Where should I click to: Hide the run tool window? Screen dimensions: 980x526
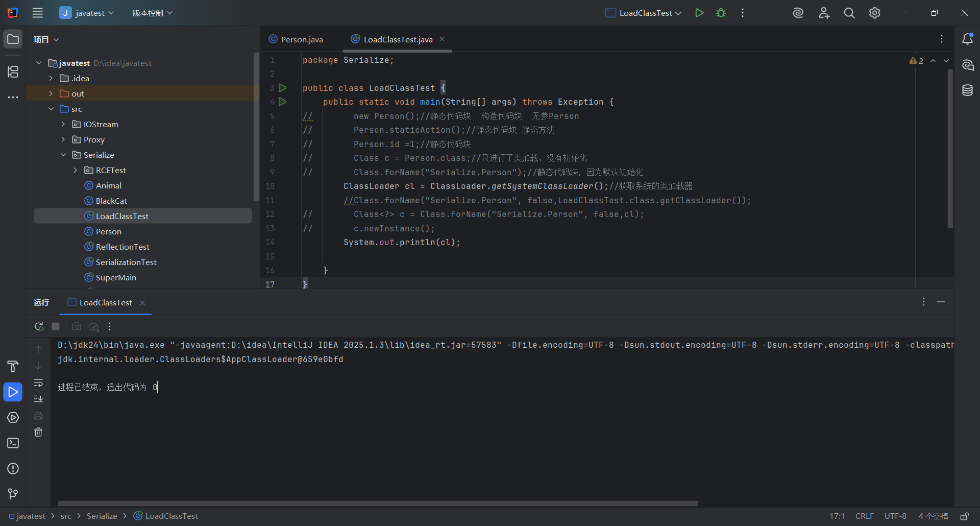point(941,302)
